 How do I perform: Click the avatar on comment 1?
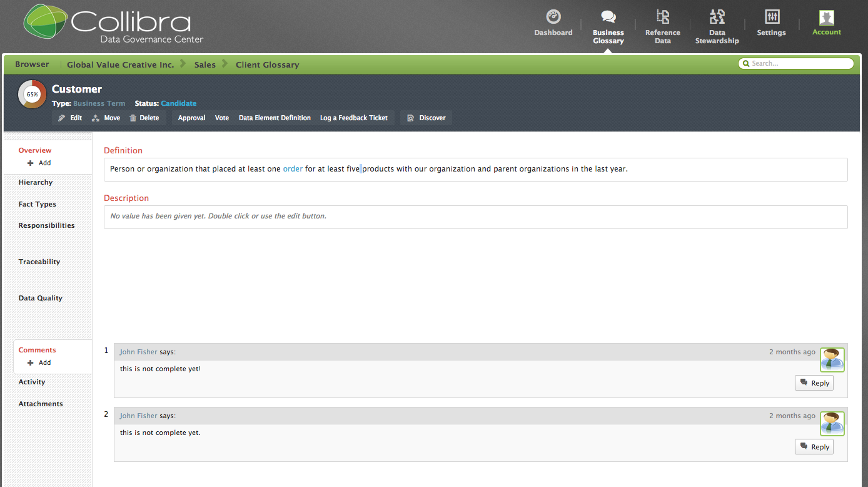832,360
